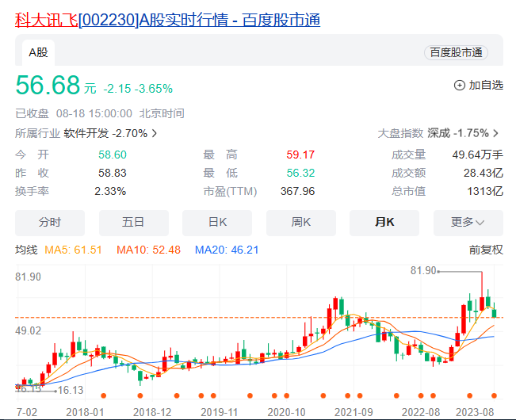Click the 2018-01 date axis label

(85, 412)
